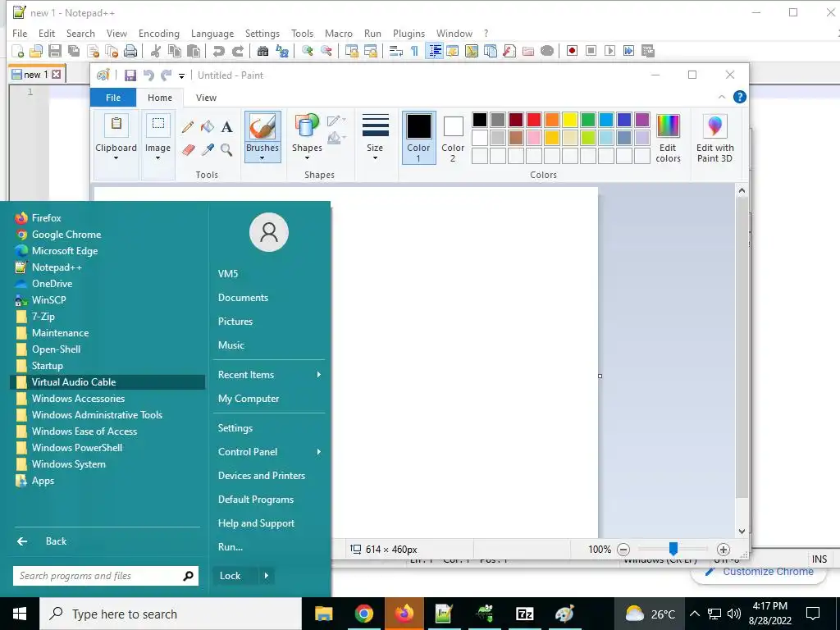Image resolution: width=840 pixels, height=630 pixels.
Task: Click Notepad++ Start recording macro icon
Action: 572,51
